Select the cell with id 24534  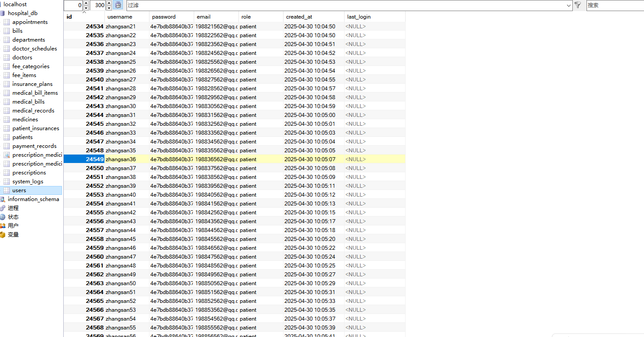click(84, 27)
